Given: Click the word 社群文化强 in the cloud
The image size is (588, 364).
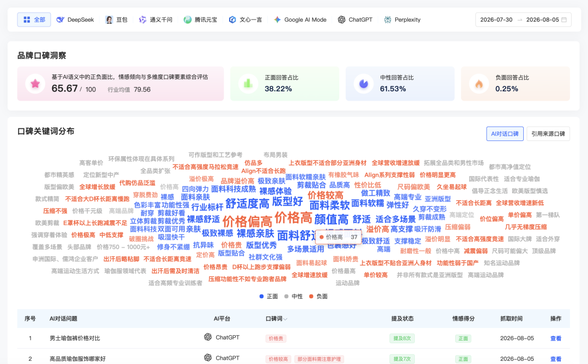Looking at the screenshot, I should tap(265, 257).
